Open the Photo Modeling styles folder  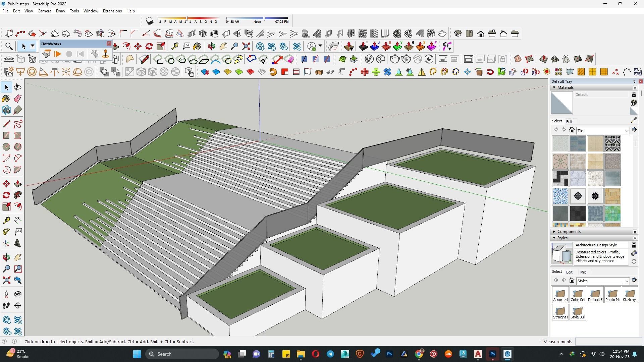pos(612,295)
